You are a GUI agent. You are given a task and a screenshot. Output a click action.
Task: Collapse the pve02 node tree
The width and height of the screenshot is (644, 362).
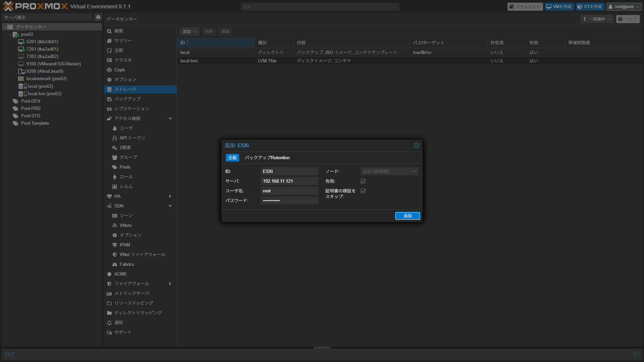pos(10,35)
